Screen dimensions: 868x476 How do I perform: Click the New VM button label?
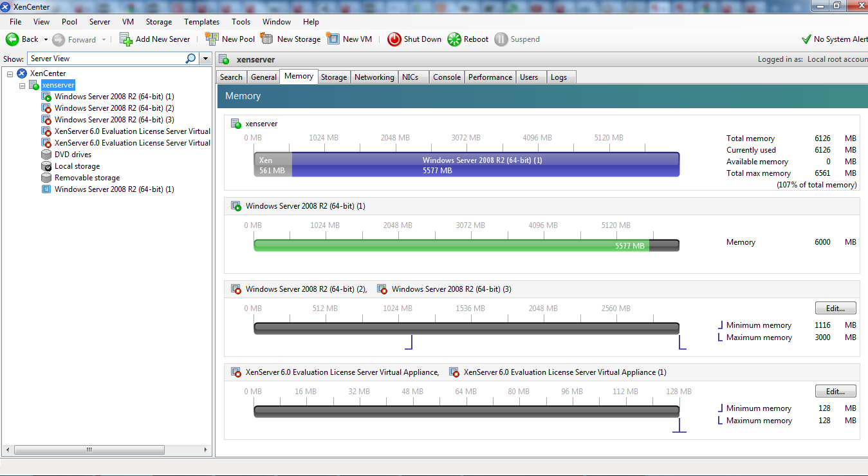click(357, 39)
